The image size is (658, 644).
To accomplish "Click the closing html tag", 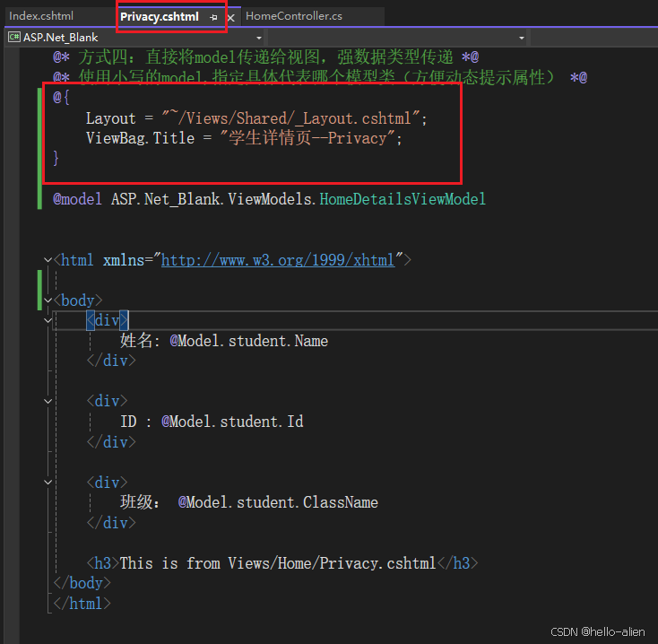I will click(x=82, y=604).
